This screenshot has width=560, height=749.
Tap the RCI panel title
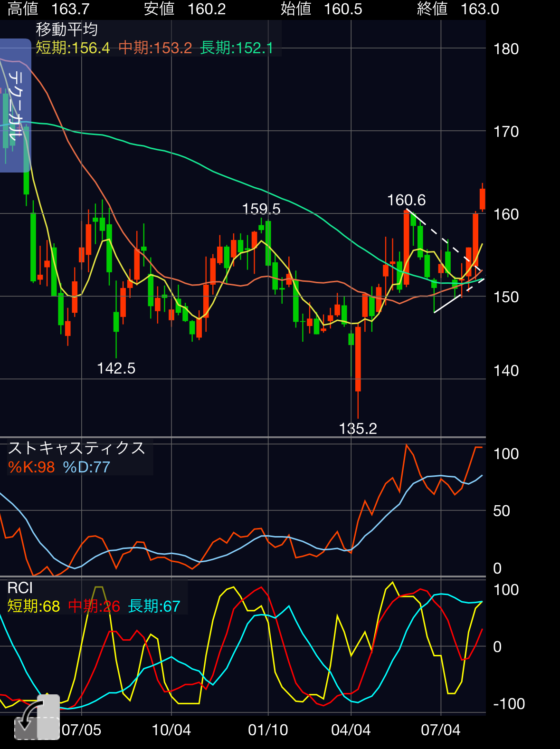click(x=20, y=588)
